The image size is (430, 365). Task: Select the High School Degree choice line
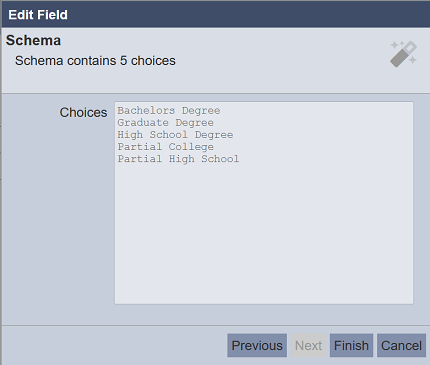175,134
